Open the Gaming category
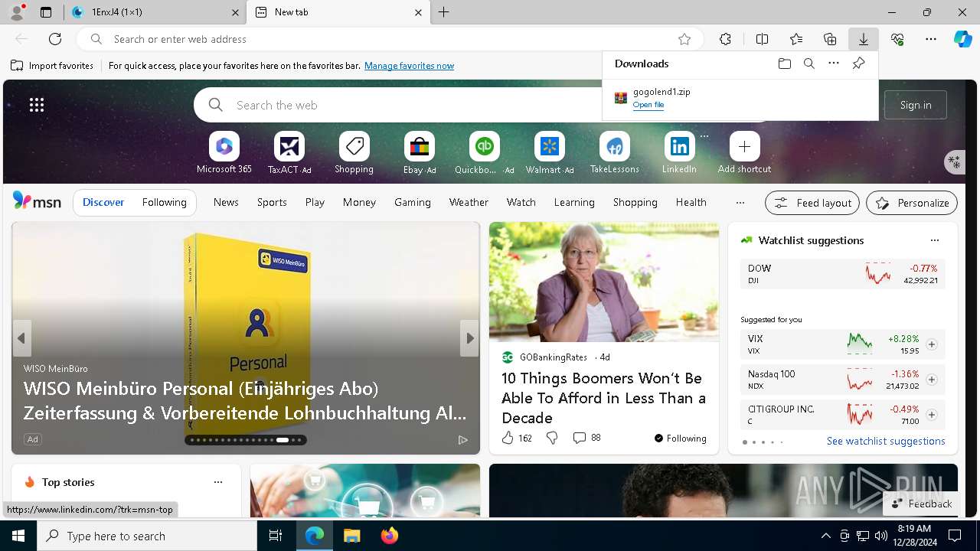This screenshot has width=980, height=551. coord(413,203)
